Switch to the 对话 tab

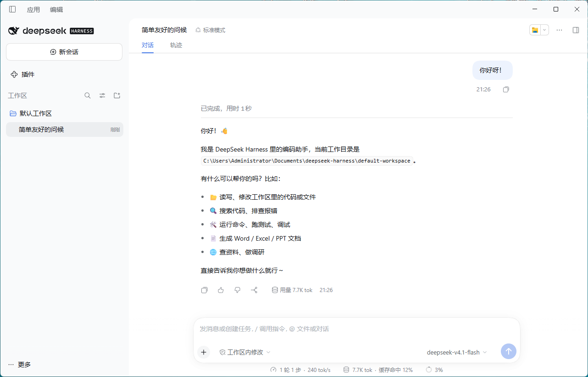[x=148, y=45]
